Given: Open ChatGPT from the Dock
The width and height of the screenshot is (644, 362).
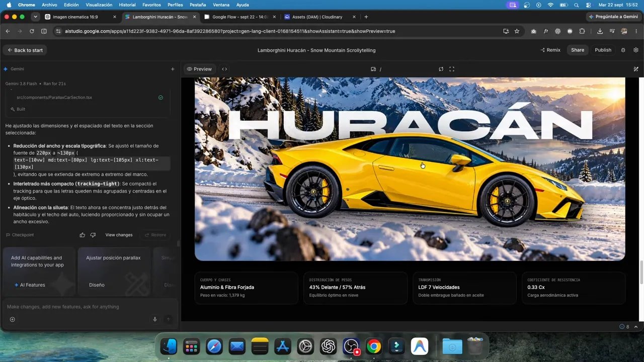Looking at the screenshot, I should (x=328, y=346).
